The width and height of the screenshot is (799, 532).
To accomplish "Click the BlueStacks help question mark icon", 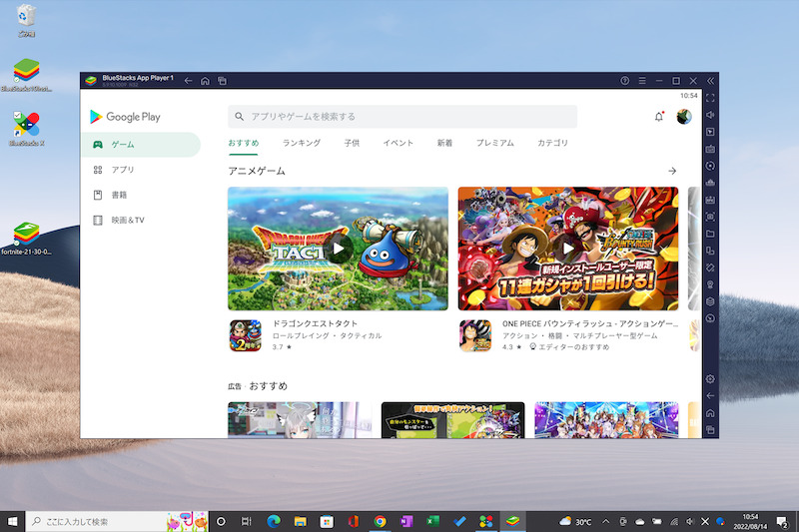I will point(625,80).
